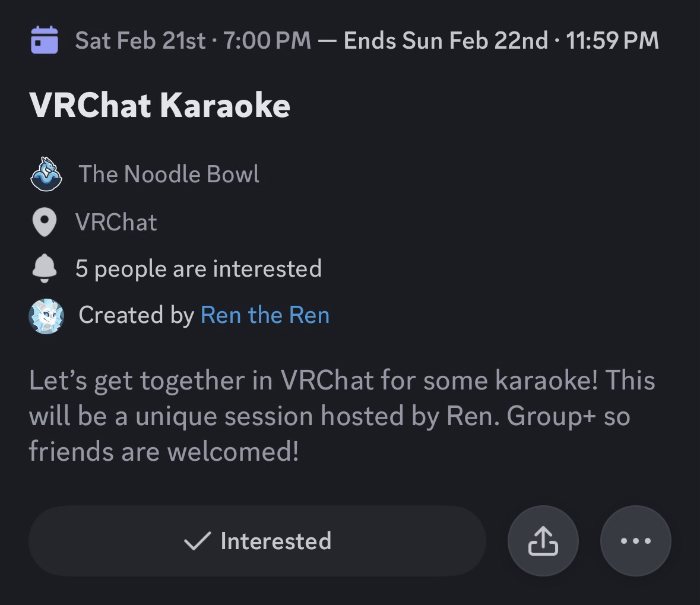Click the description's first line about karaoke
The height and width of the screenshot is (605, 700).
tap(341, 381)
